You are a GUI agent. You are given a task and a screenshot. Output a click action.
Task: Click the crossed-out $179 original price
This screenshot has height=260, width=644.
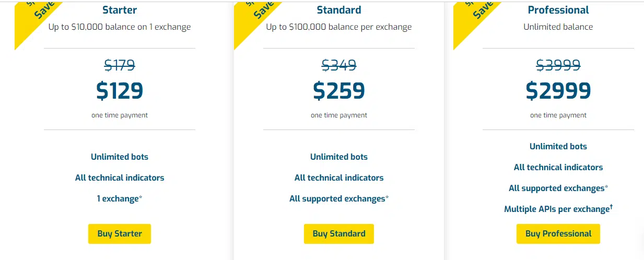(120, 65)
